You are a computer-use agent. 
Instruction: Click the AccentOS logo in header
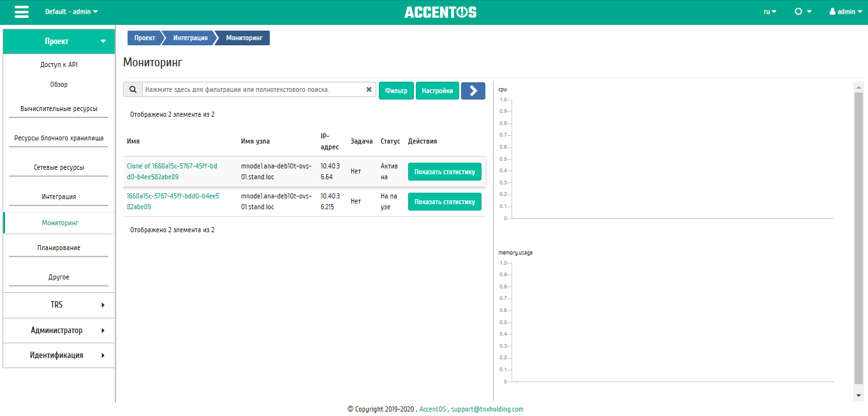(440, 12)
